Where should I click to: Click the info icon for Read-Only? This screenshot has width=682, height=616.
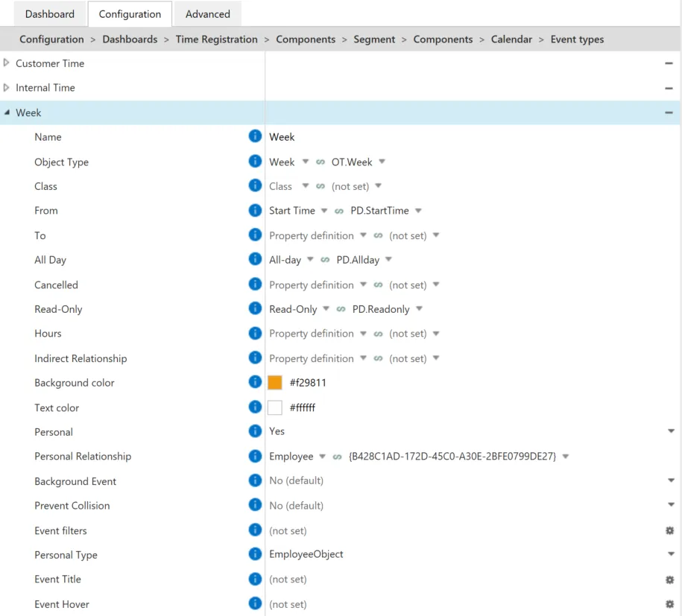(255, 308)
